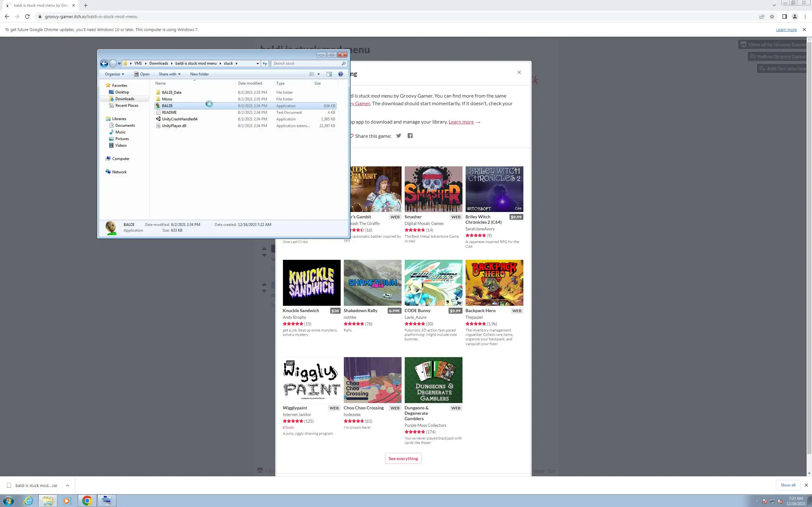Image resolution: width=812 pixels, height=507 pixels.
Task: Refresh the stuck folder view
Action: pos(265,63)
